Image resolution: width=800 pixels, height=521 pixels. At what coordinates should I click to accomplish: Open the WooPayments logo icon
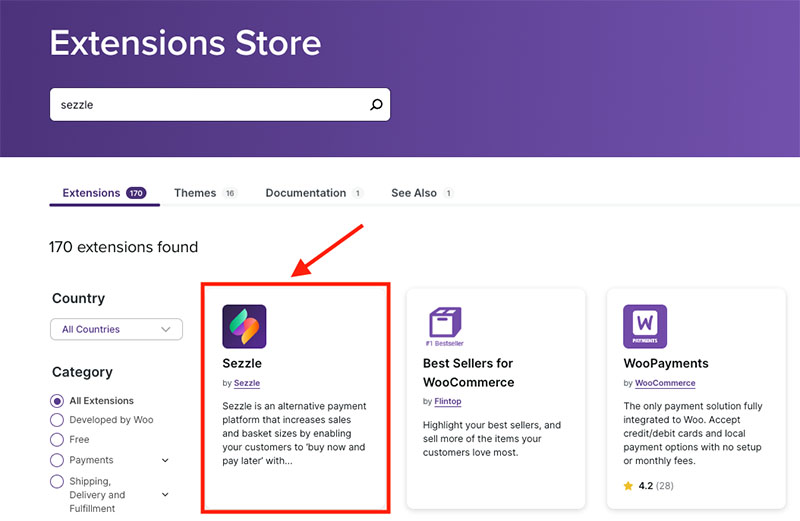(x=645, y=327)
